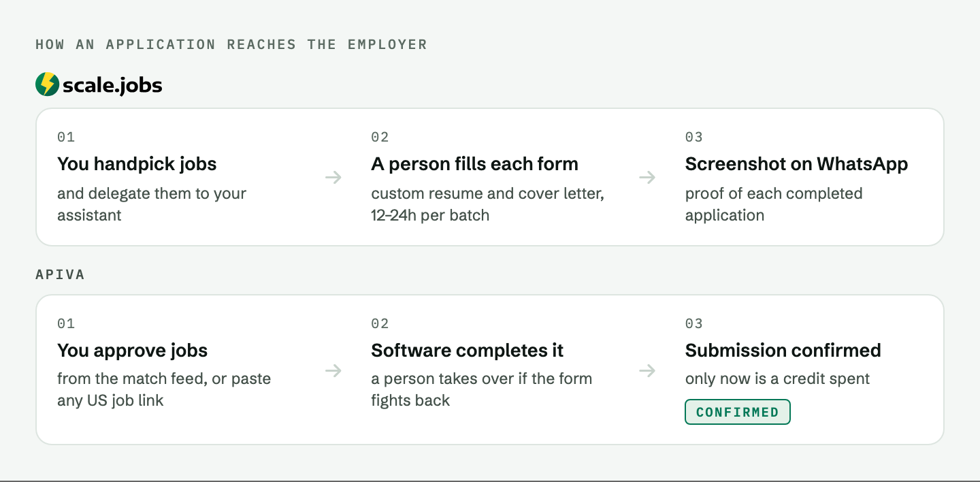Click 'proof of each completed application' text
The height and width of the screenshot is (482, 980).
774,204
